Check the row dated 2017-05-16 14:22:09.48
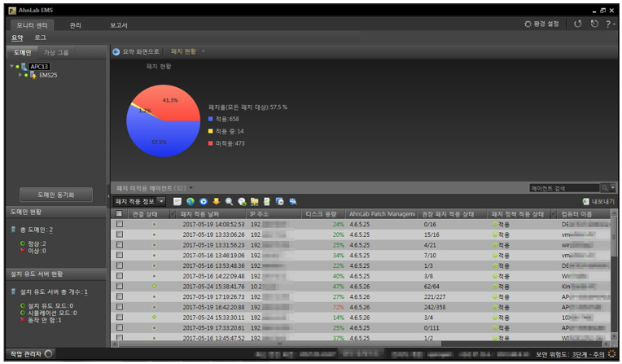622x364 pixels. (120, 276)
